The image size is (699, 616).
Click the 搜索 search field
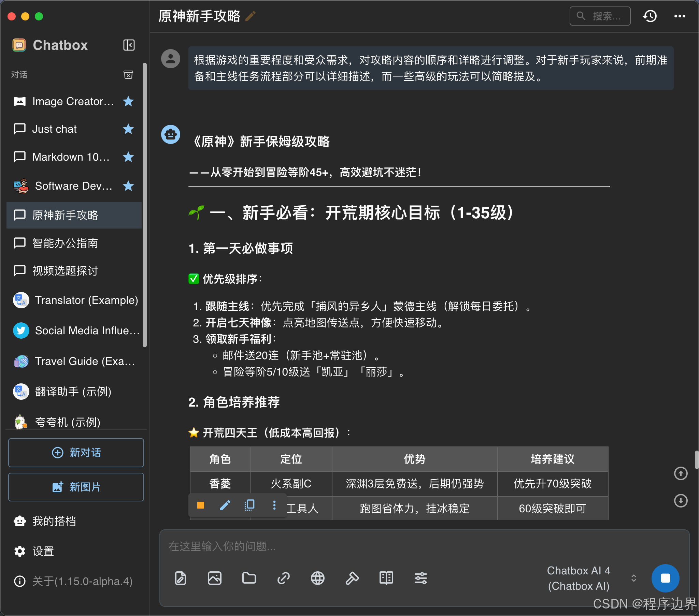click(600, 16)
